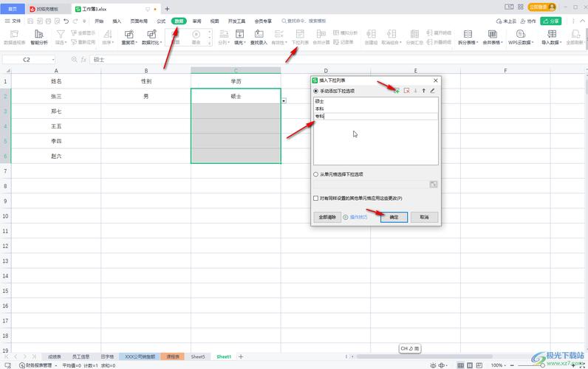The height and width of the screenshot is (369, 588).
Task: Click cell A3 containing 郑七
Action: (x=56, y=111)
